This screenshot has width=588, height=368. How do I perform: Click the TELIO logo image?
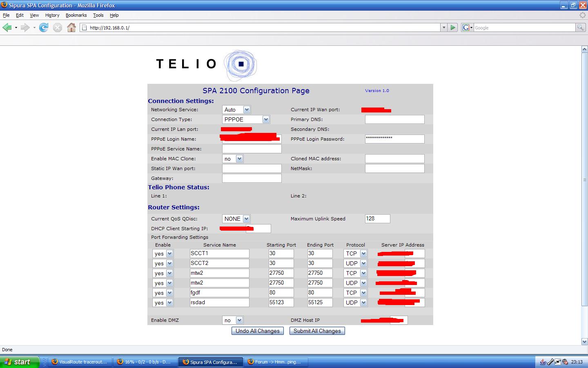207,65
